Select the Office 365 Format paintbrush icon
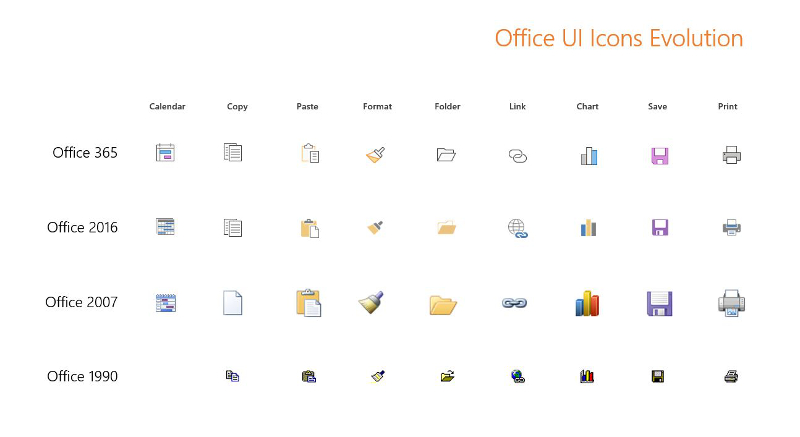This screenshot has height=437, width=800. click(376, 155)
